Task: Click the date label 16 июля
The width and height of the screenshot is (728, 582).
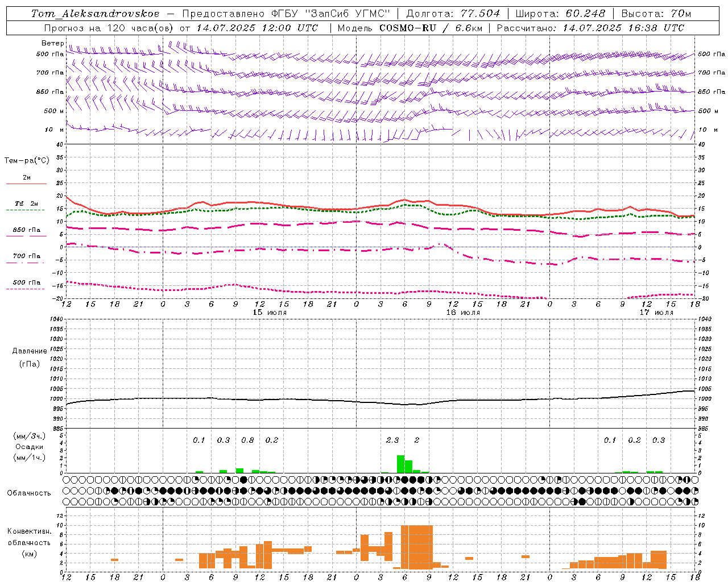Action: click(x=463, y=313)
